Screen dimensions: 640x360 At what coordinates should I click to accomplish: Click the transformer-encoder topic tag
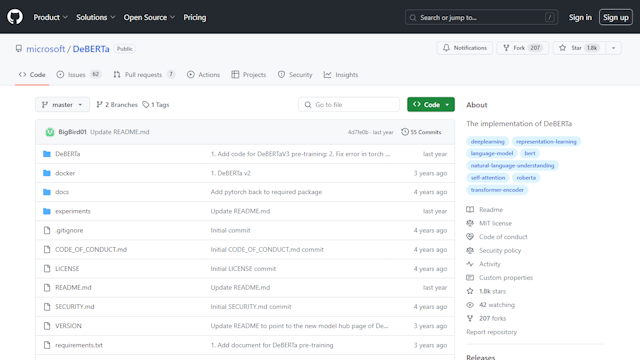click(497, 190)
